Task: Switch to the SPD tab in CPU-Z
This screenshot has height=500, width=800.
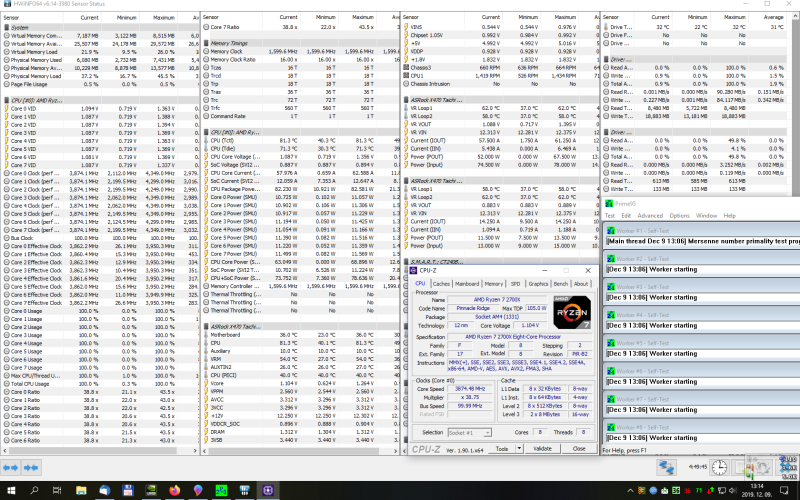Action: pos(515,284)
